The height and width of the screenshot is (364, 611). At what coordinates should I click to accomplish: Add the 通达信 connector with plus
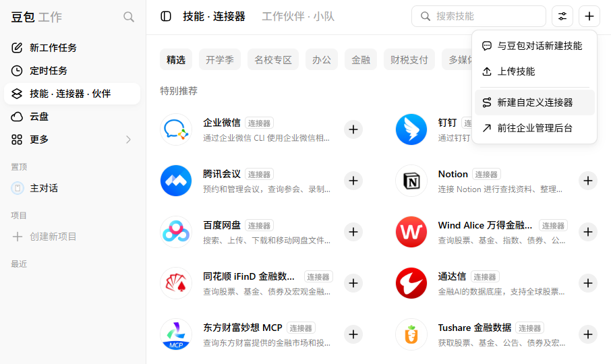pos(588,283)
